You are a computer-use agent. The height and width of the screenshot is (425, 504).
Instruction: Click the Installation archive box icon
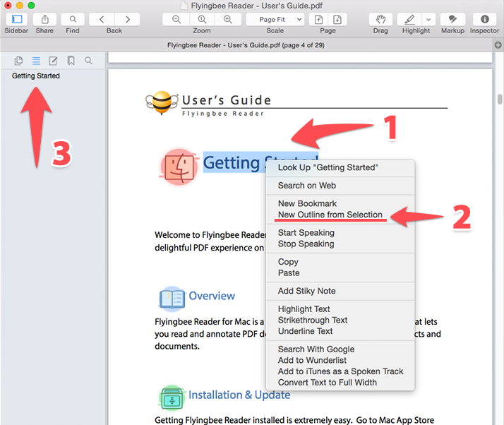click(x=172, y=398)
